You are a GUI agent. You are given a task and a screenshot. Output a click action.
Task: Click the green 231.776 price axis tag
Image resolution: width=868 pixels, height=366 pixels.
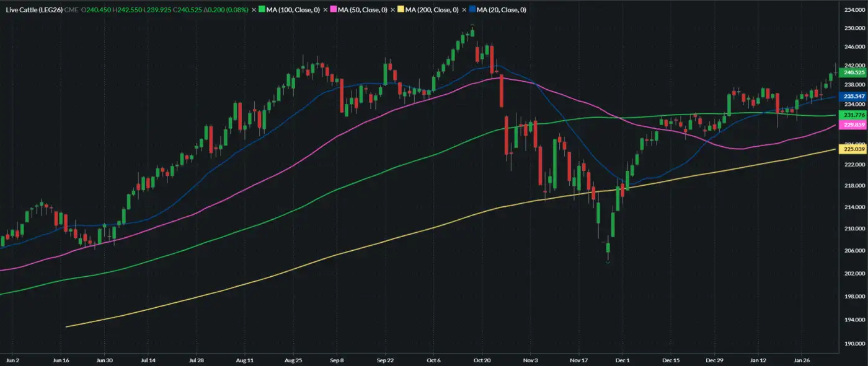(x=849, y=115)
